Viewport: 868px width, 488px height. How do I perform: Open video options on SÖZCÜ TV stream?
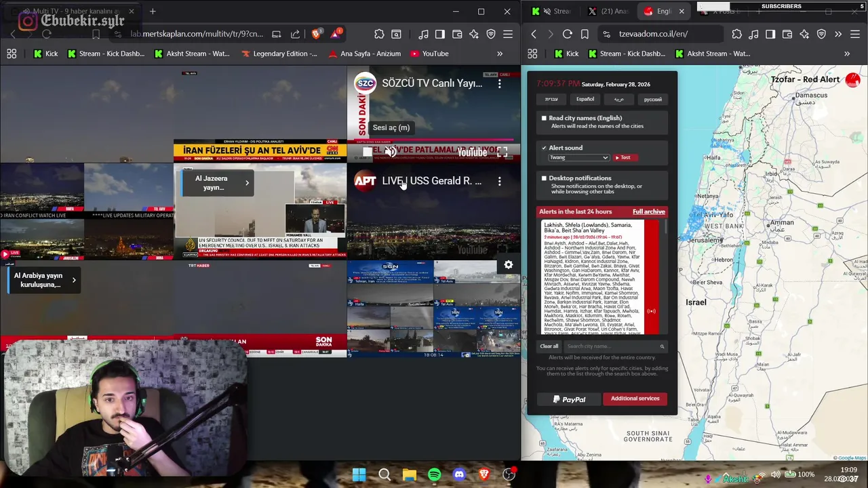point(500,84)
